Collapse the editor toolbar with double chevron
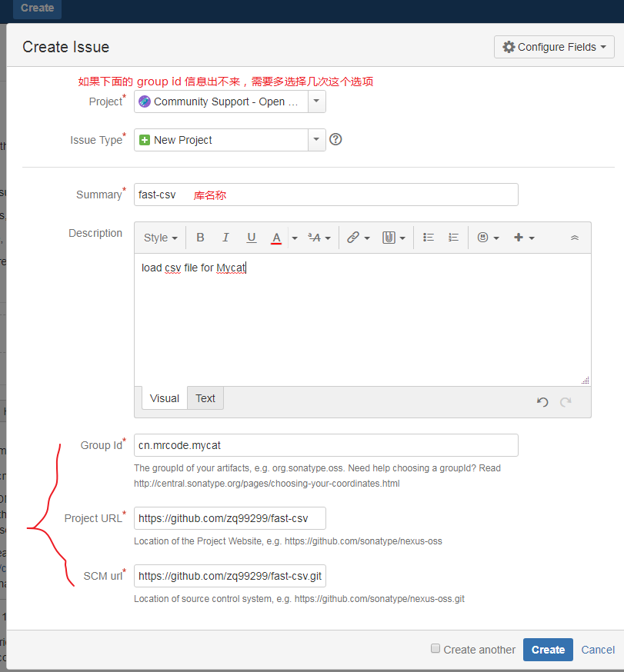Image resolution: width=624 pixels, height=672 pixels. [x=574, y=238]
